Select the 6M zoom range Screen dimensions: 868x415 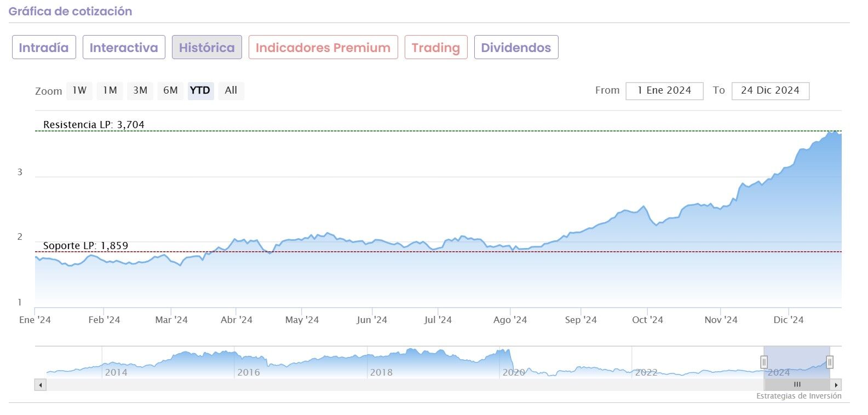170,90
